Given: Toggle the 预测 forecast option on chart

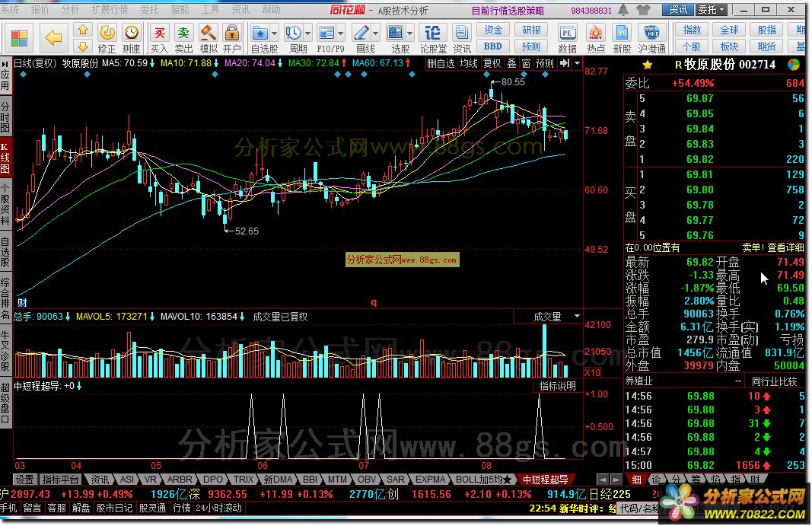Looking at the screenshot, I should 545,63.
